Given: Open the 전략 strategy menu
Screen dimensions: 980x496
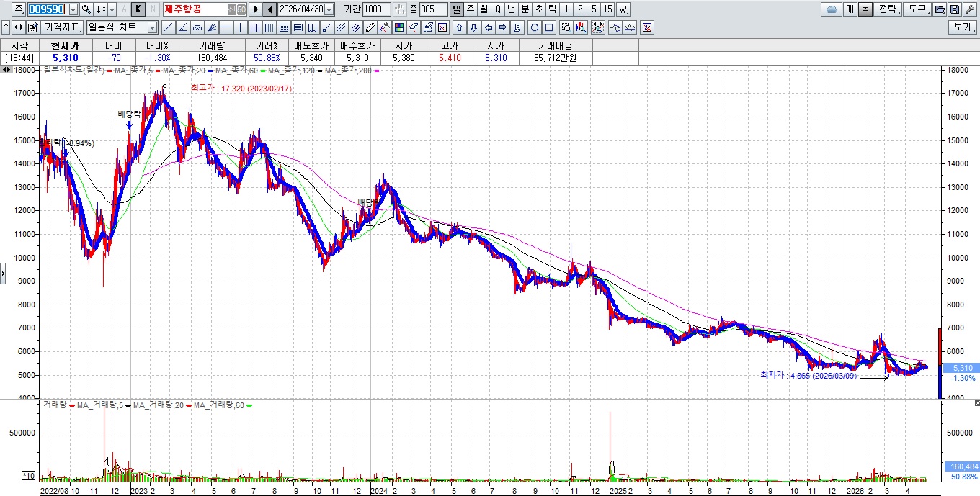Looking at the screenshot, I should pyautogui.click(x=888, y=9).
